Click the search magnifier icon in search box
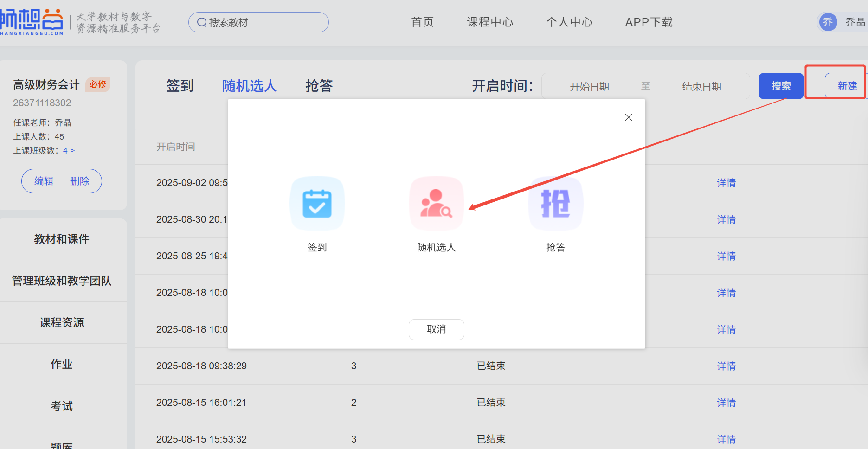Viewport: 868px width, 449px height. tap(202, 22)
